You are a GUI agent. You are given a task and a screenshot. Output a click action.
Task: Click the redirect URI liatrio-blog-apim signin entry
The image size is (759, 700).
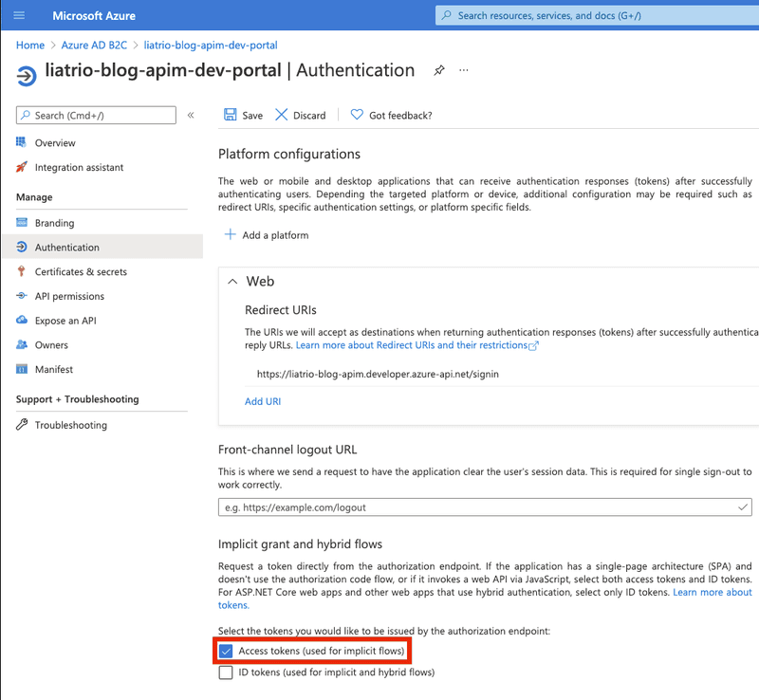tap(378, 374)
